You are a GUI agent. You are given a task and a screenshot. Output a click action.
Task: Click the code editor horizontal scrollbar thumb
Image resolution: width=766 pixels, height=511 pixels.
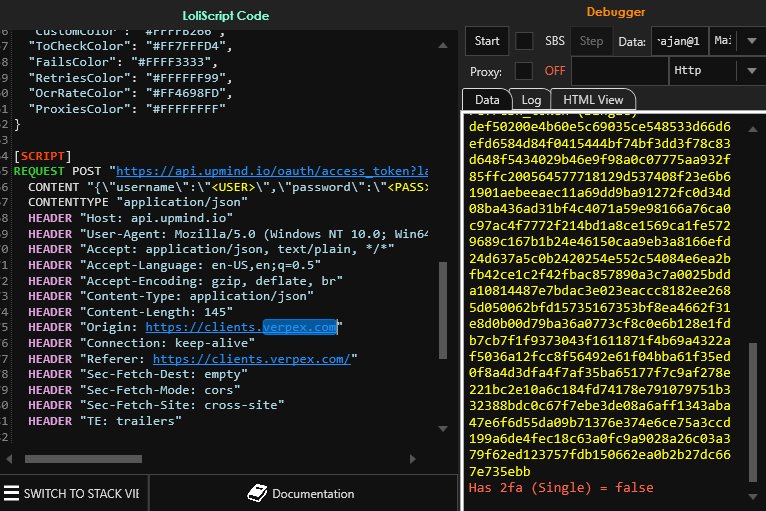[84, 459]
